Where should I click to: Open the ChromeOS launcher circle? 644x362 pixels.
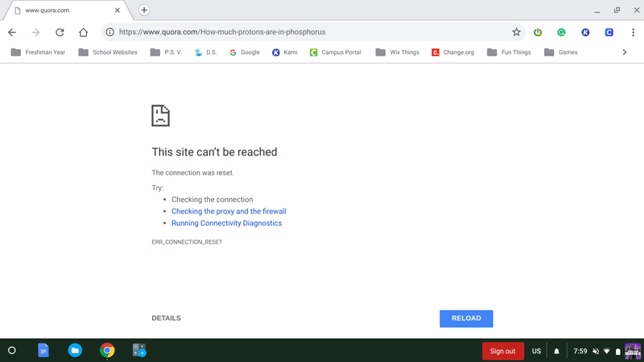click(11, 350)
